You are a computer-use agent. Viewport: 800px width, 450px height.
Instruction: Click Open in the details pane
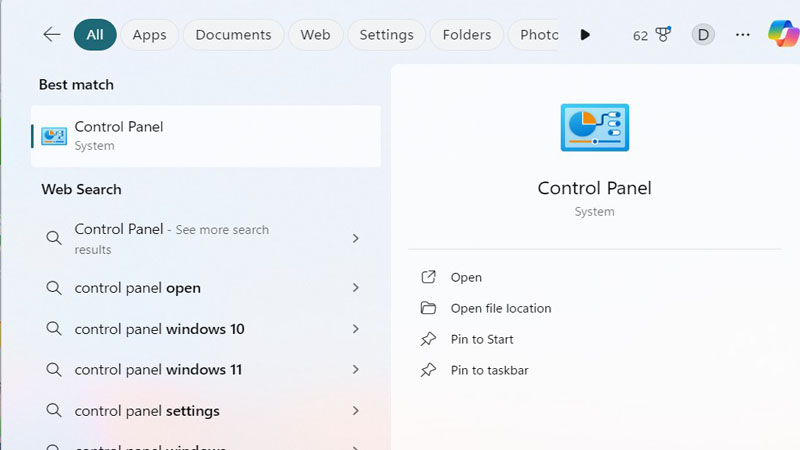465,277
